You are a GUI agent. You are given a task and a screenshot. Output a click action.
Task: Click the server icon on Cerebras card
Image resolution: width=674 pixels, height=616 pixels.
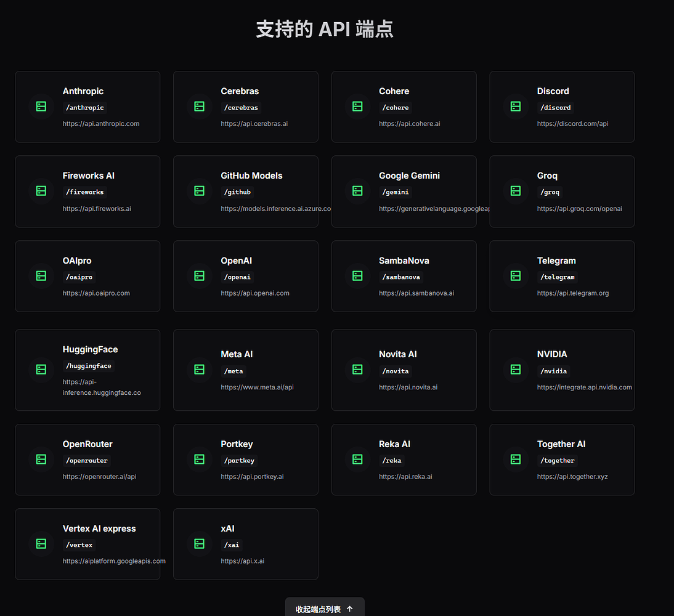[x=200, y=107]
